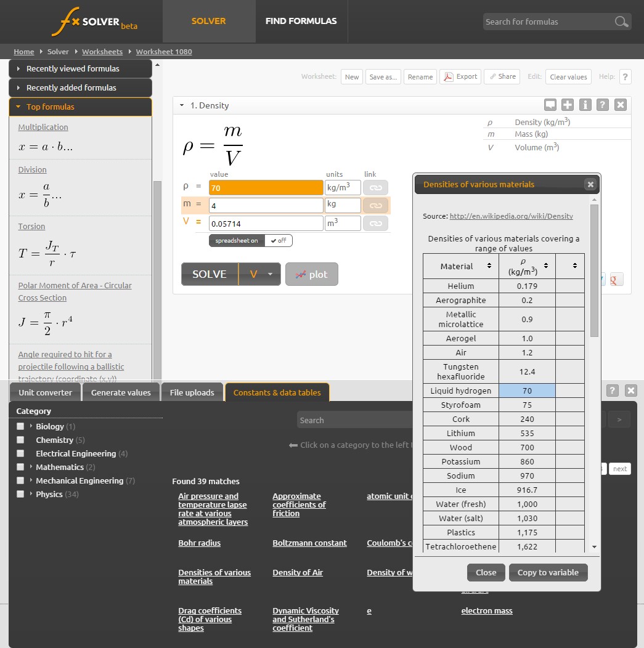Open the FIND FORMULAS menu
The image size is (644, 648).
301,21
